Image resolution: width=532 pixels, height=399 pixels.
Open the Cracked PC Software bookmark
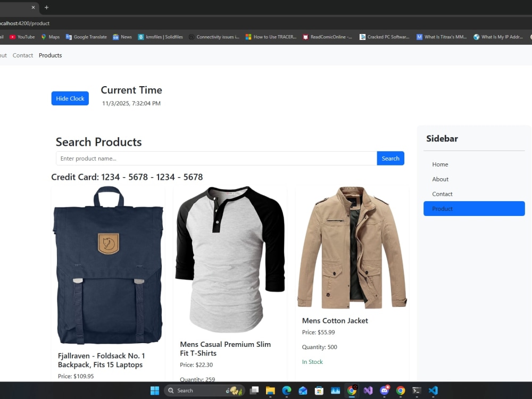(385, 37)
